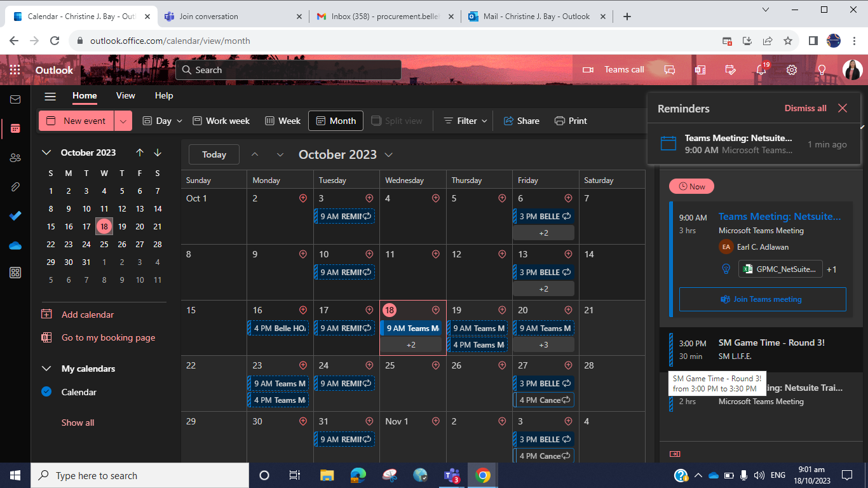Screen dimensions: 868x488
Task: Open the account profile picture
Action: click(852, 70)
